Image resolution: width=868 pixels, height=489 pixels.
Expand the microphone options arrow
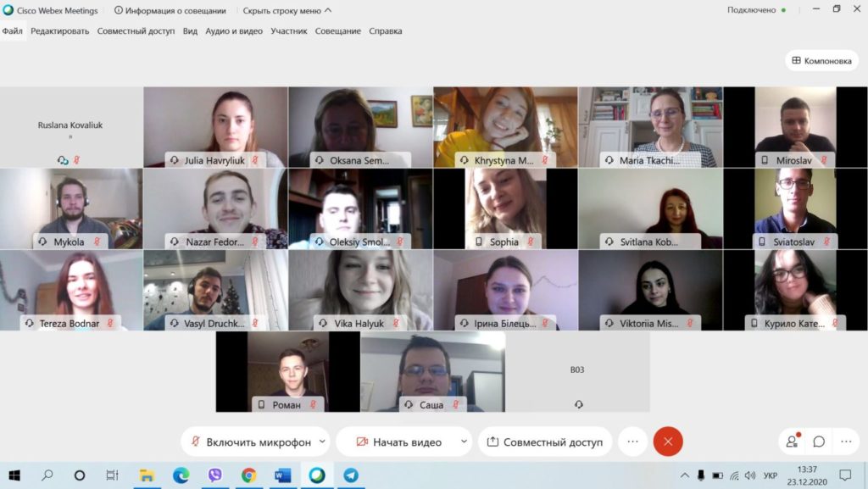(321, 442)
